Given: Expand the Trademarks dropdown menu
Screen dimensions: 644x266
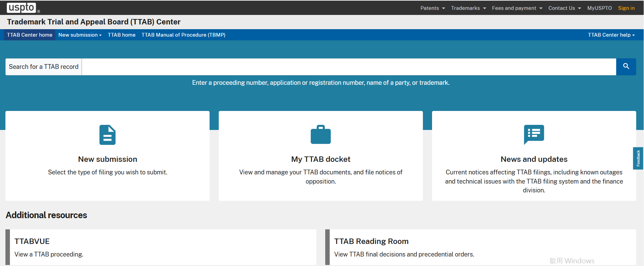Looking at the screenshot, I should pos(469,8).
